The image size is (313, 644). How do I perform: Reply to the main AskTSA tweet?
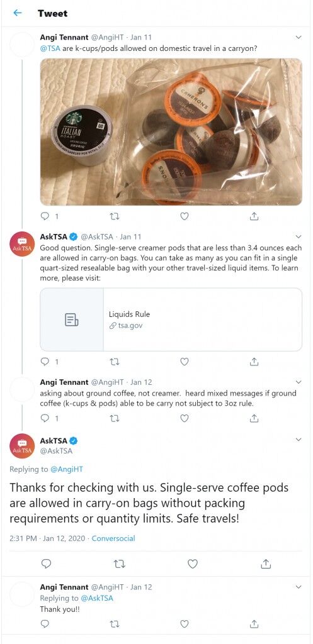tap(47, 564)
